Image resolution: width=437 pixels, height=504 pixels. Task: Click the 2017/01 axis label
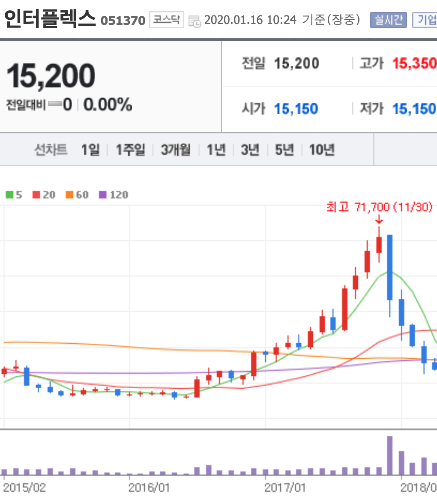click(284, 488)
